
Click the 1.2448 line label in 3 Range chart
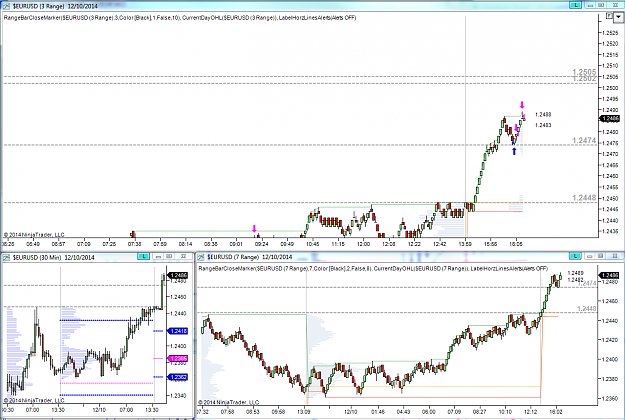[x=584, y=198]
